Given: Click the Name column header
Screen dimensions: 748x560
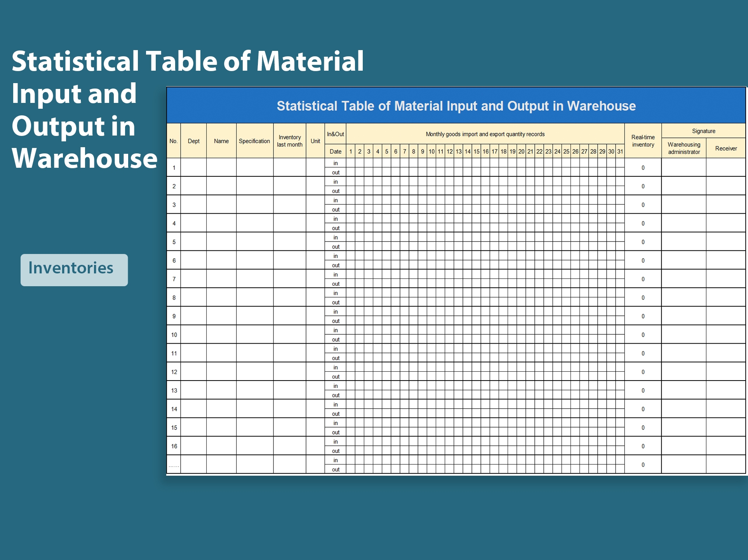Looking at the screenshot, I should [x=221, y=141].
